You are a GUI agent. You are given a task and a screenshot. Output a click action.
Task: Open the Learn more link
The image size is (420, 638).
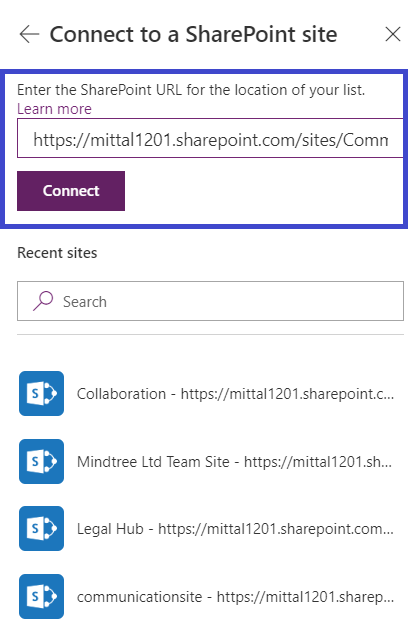[54, 109]
